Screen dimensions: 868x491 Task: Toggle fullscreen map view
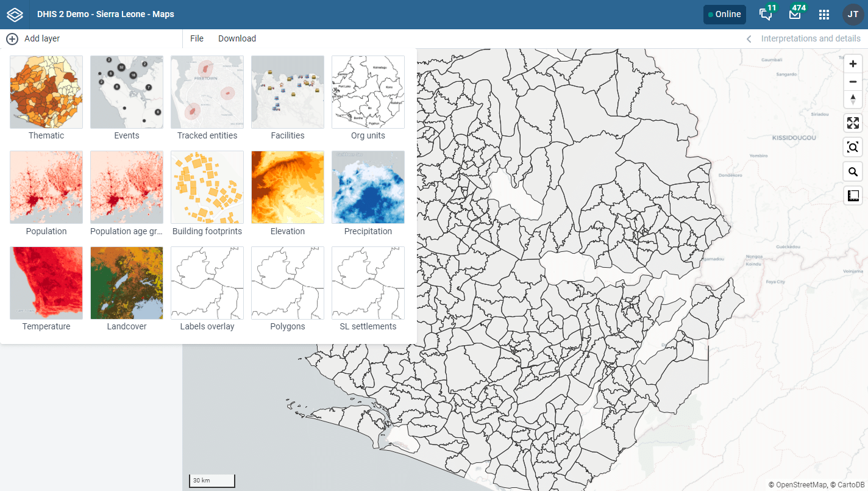pyautogui.click(x=853, y=123)
